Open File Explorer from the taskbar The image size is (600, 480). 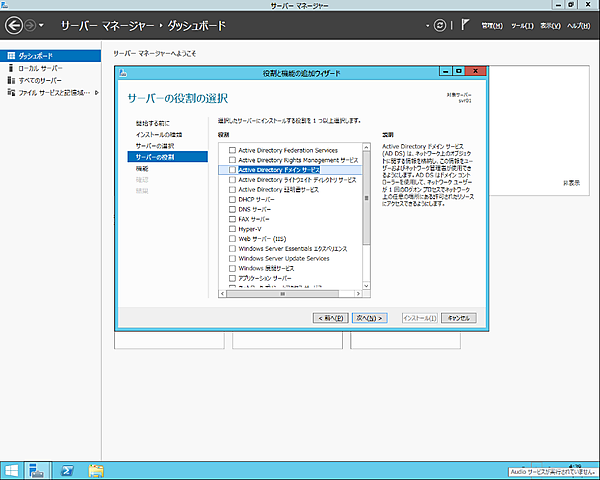(96, 470)
